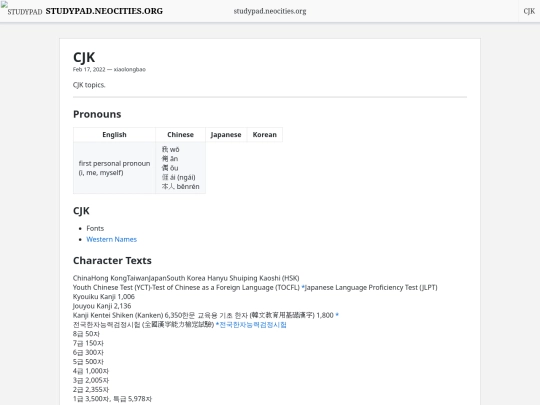Click the CJK page title heading
Viewport: 540px width, 405px height.
[x=84, y=57]
